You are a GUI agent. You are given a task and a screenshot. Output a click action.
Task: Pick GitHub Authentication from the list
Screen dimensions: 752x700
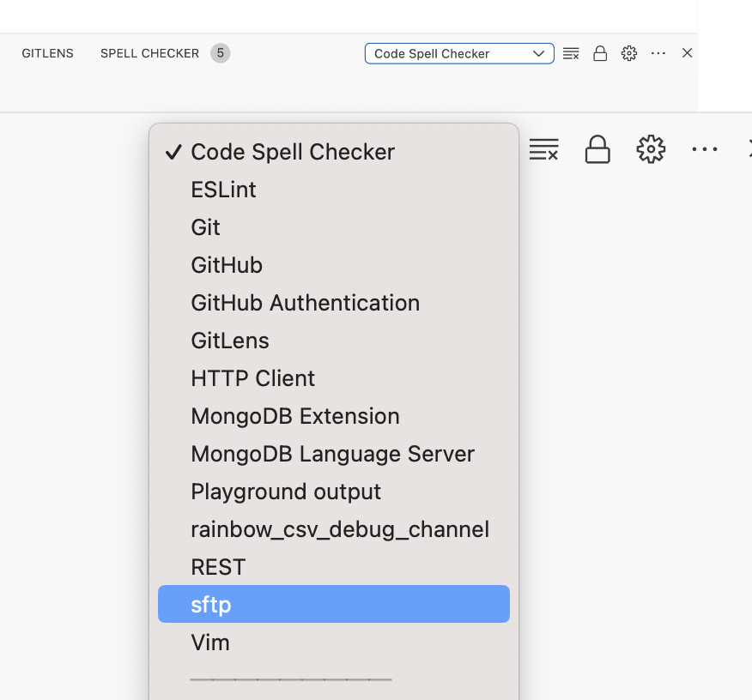(305, 303)
